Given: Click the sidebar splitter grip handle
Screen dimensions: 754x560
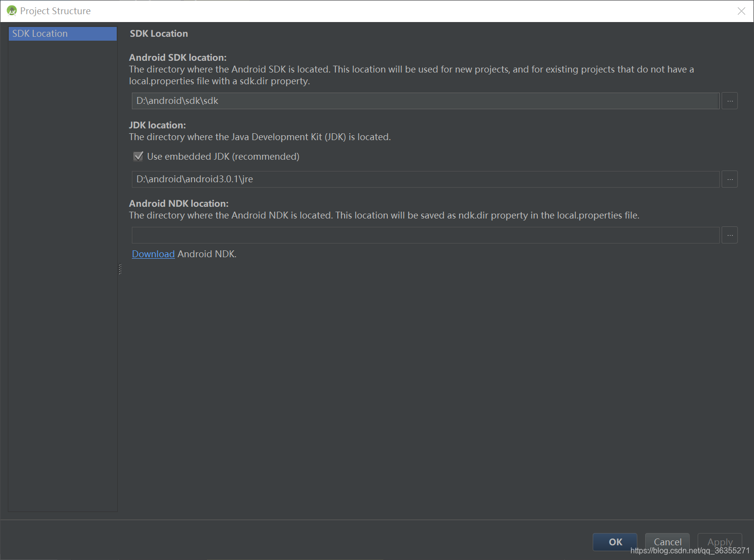Looking at the screenshot, I should 119,268.
